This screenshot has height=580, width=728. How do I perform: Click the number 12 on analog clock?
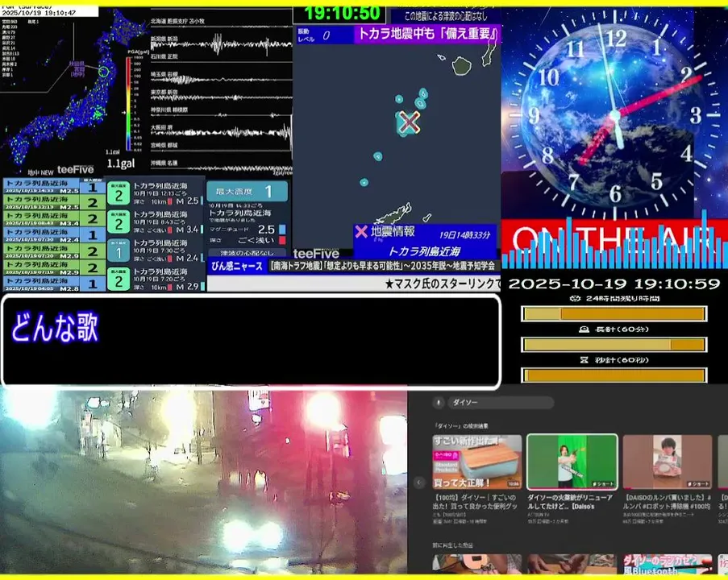coord(616,38)
